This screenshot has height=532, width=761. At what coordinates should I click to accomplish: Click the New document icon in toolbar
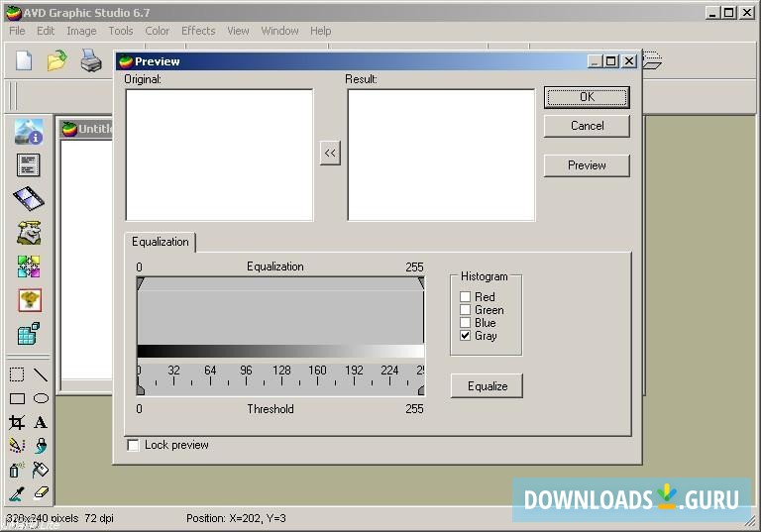24,61
